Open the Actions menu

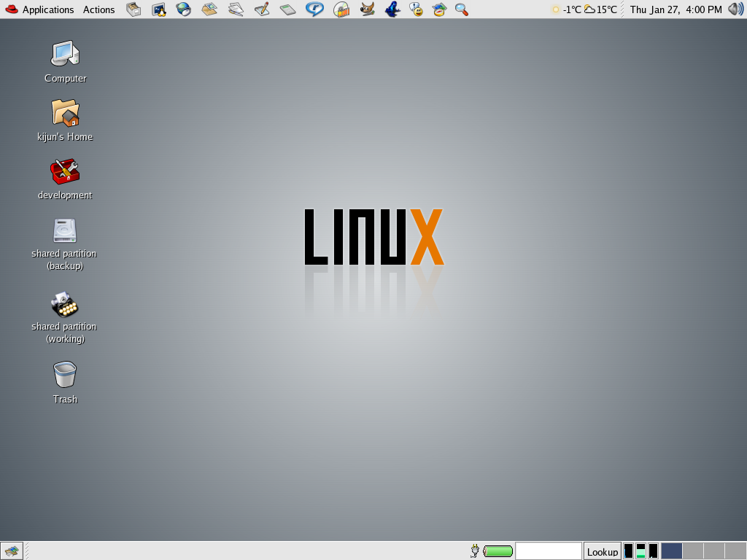coord(98,9)
